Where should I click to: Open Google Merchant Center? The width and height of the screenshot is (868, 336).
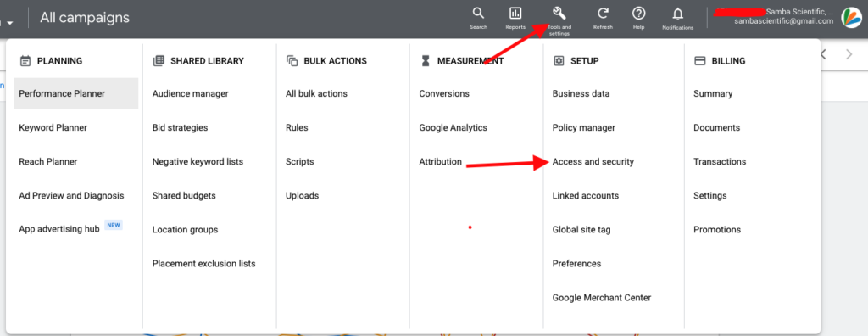coord(602,298)
